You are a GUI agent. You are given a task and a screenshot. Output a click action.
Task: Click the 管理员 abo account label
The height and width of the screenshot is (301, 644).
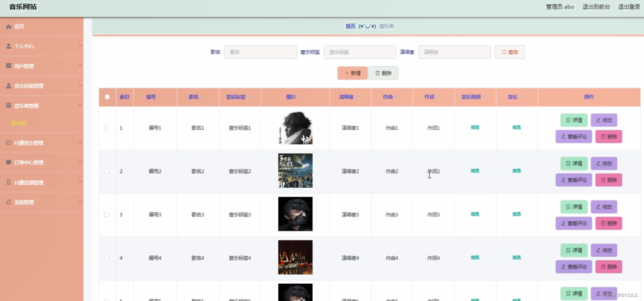560,7
